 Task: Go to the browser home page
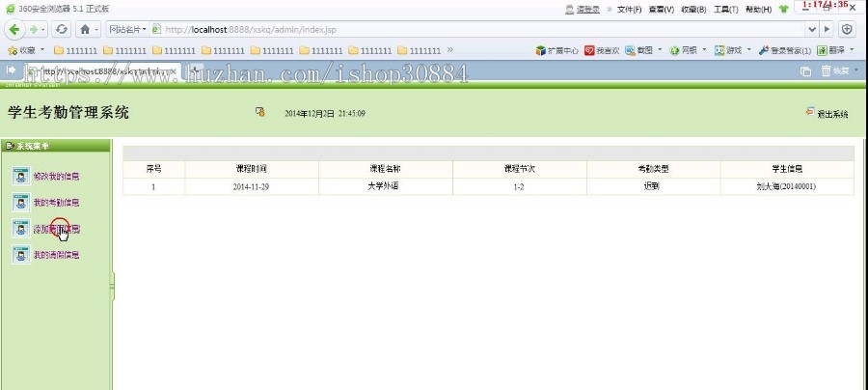click(x=85, y=29)
